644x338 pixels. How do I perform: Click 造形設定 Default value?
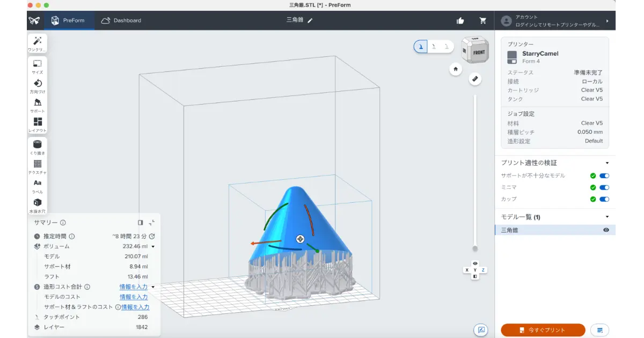[594, 141]
